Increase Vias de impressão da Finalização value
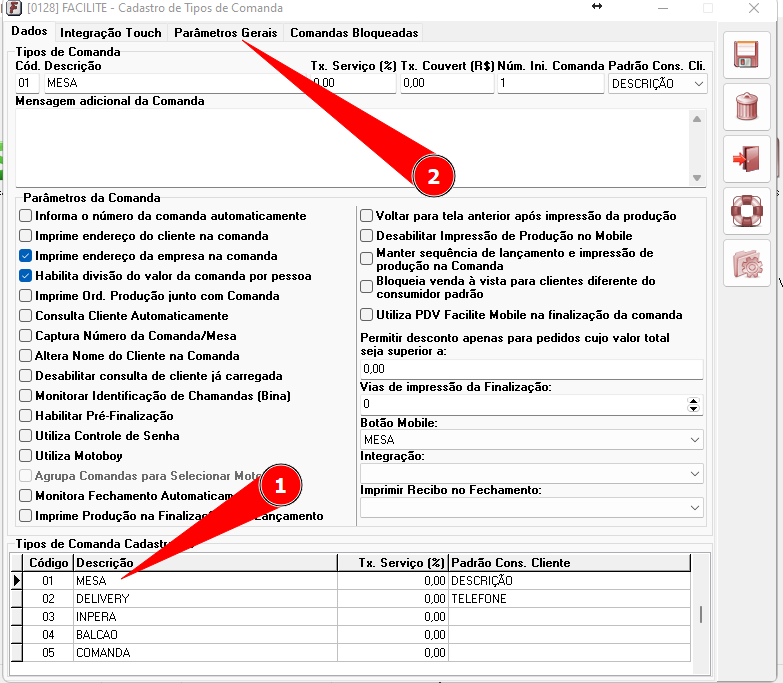Viewport: 783px width, 683px height. [x=693, y=400]
